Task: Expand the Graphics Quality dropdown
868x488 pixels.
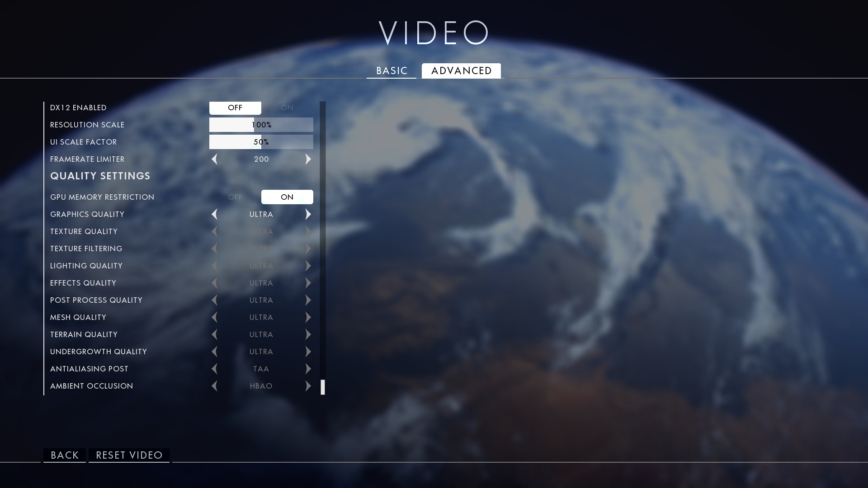Action: tap(309, 213)
